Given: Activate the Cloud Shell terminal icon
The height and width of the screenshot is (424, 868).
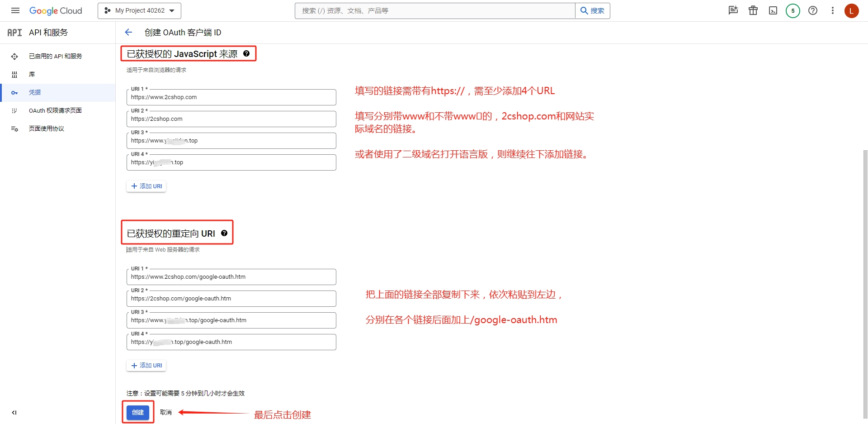Looking at the screenshot, I should 773,10.
